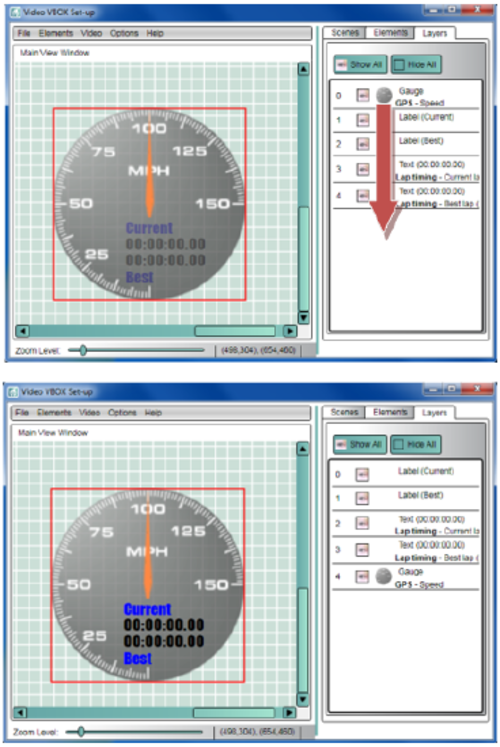Click the horizontal scrollbar right arrow in upper window
Image resolution: width=500 pixels, height=747 pixels.
click(x=290, y=331)
